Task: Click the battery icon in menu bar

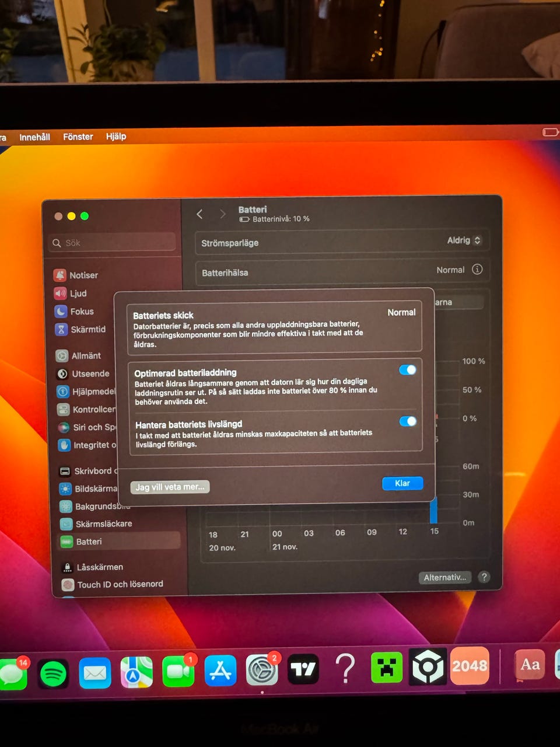Action: (550, 132)
